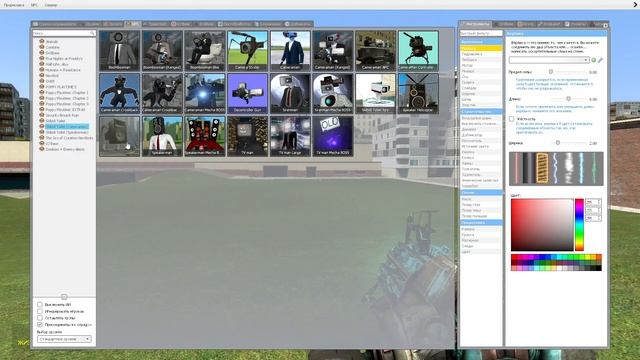This screenshot has height=360, width=640.
Task: Pick the Decontroller Gun icon
Action: [x=247, y=93]
